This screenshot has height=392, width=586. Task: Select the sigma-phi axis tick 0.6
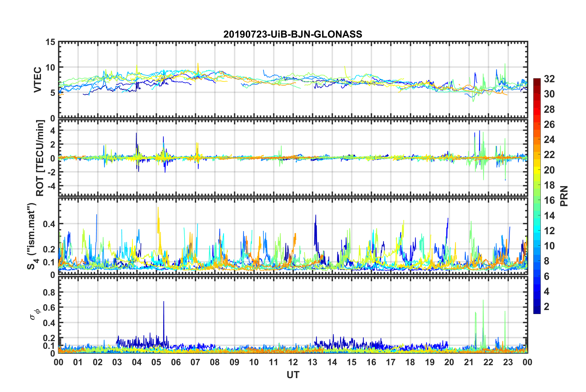pos(49,308)
